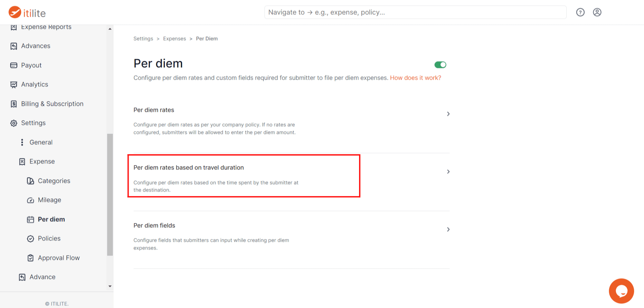
Task: Select Categories in the sidebar
Action: [x=54, y=181]
